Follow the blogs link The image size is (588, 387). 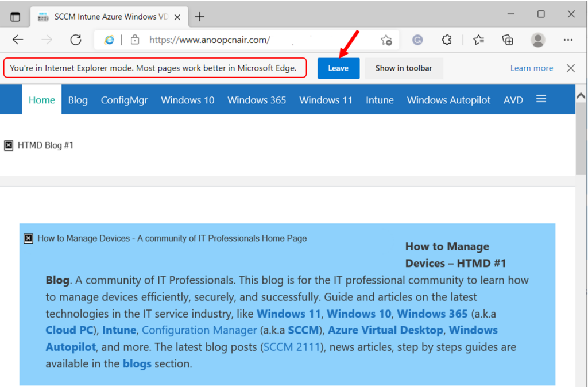pyautogui.click(x=137, y=364)
